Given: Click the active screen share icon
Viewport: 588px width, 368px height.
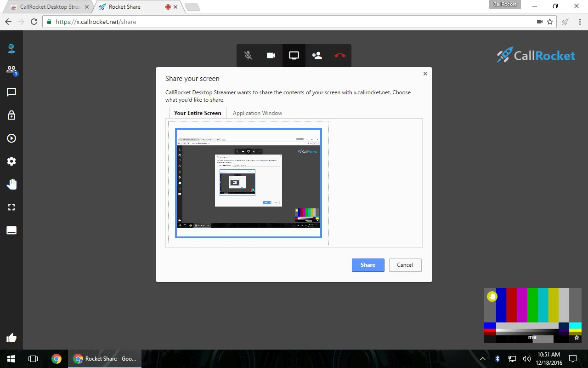Looking at the screenshot, I should (294, 55).
